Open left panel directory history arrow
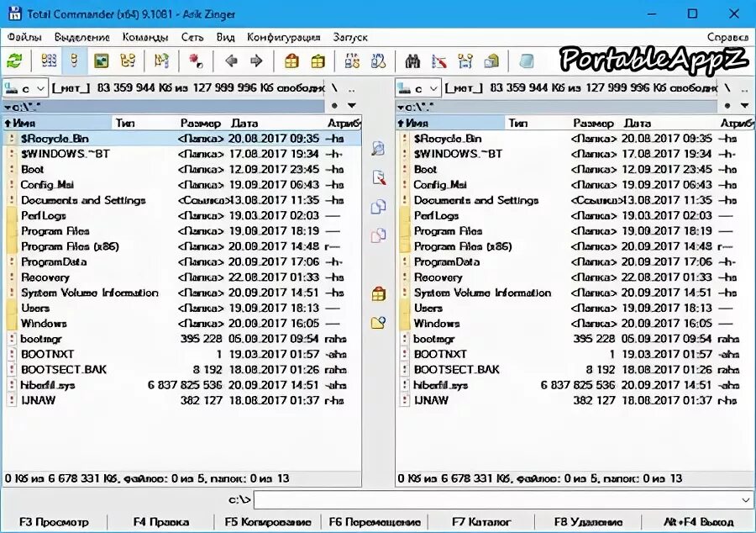The width and height of the screenshot is (756, 533). point(352,105)
